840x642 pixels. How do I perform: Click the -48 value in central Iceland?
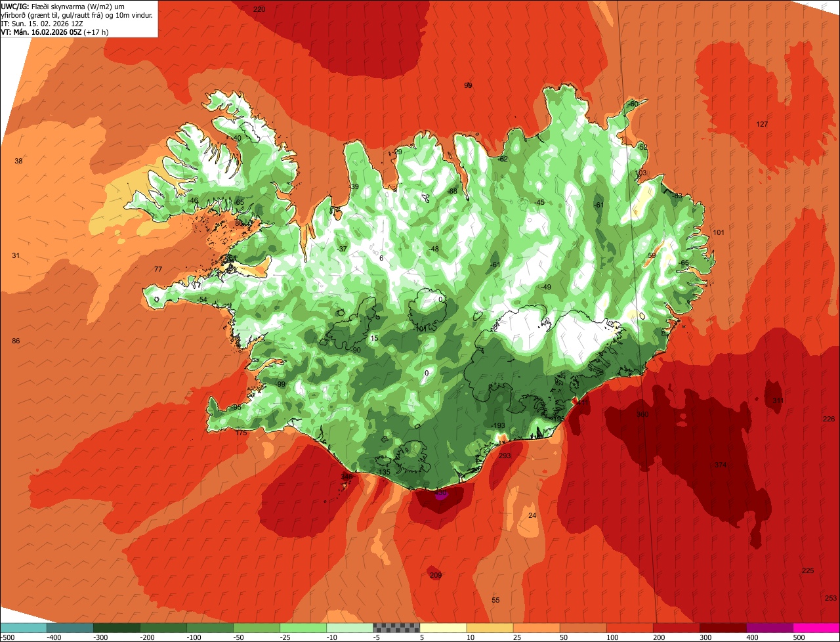pyautogui.click(x=434, y=249)
